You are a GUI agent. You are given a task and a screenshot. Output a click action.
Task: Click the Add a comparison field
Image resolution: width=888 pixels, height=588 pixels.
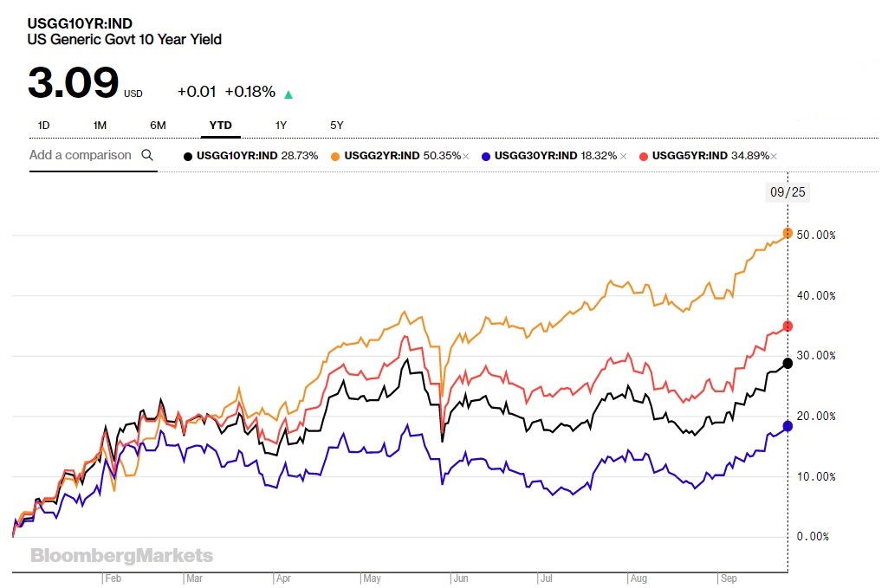click(x=81, y=155)
